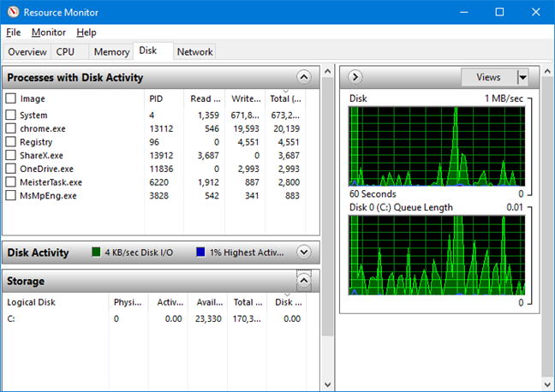Click the green Disk I/O color swatch
The width and height of the screenshot is (555, 392).
click(96, 252)
